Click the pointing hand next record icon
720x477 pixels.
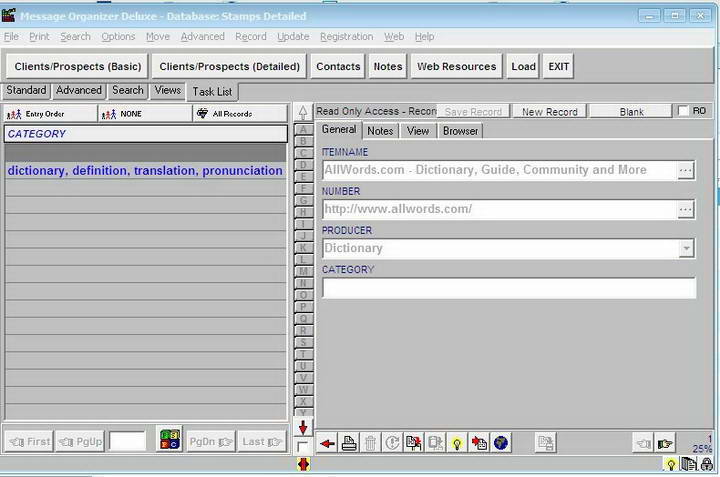[x=665, y=443]
